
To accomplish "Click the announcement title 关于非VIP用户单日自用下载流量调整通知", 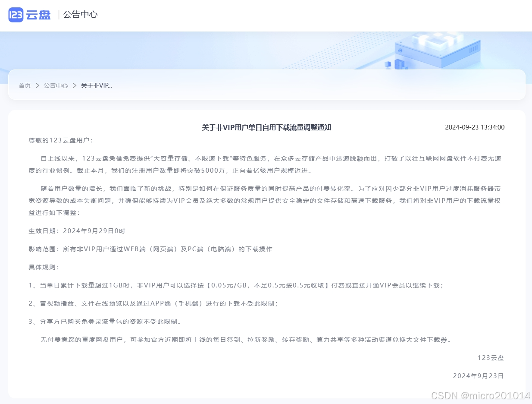I will (266, 127).
